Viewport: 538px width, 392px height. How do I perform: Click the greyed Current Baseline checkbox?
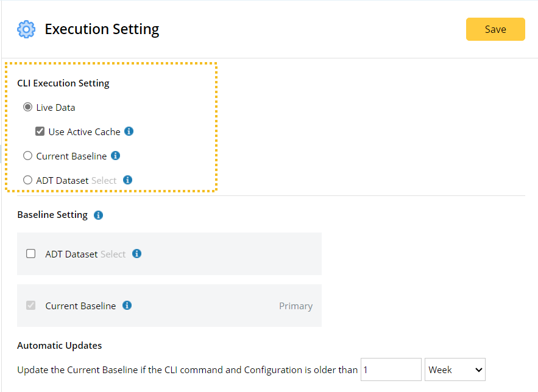tap(31, 306)
